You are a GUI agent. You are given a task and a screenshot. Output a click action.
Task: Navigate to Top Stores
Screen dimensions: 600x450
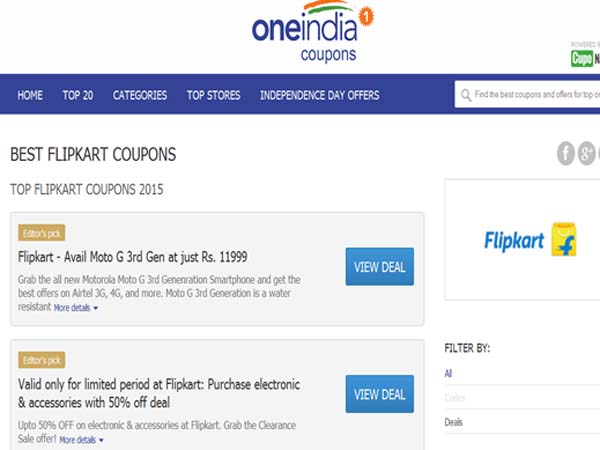(x=213, y=96)
